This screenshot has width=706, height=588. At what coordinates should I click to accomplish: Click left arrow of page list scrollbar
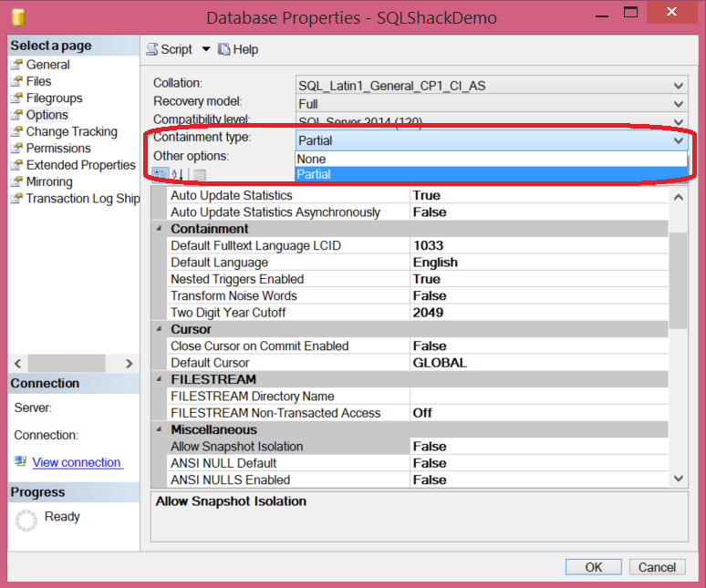pyautogui.click(x=17, y=364)
